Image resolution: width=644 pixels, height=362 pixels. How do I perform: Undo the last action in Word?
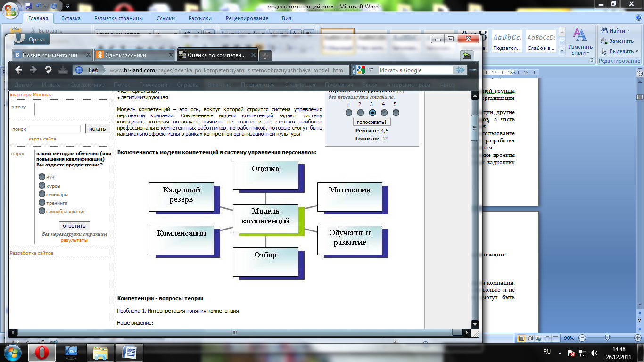coord(40,6)
